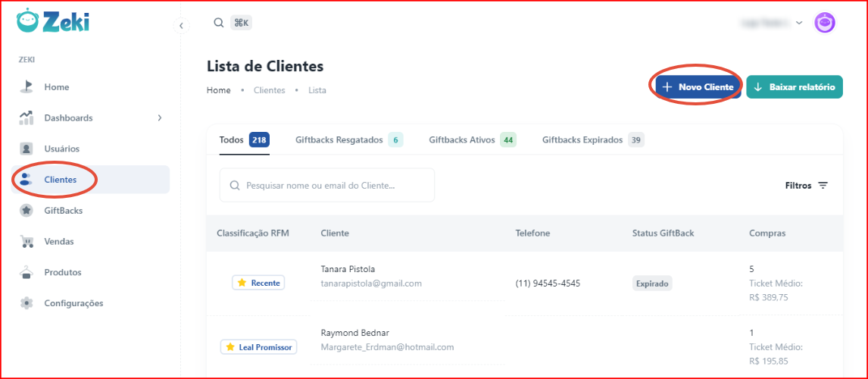Open the Filtros menu
Image resolution: width=868 pixels, height=379 pixels.
[807, 186]
